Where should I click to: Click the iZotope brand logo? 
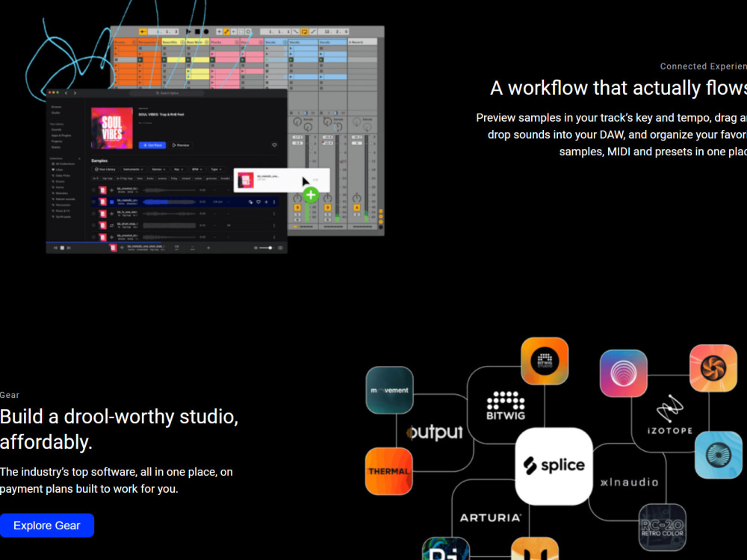(670, 414)
